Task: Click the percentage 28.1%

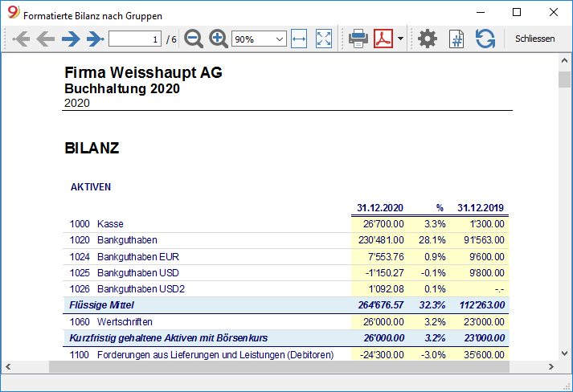Action: [x=432, y=239]
